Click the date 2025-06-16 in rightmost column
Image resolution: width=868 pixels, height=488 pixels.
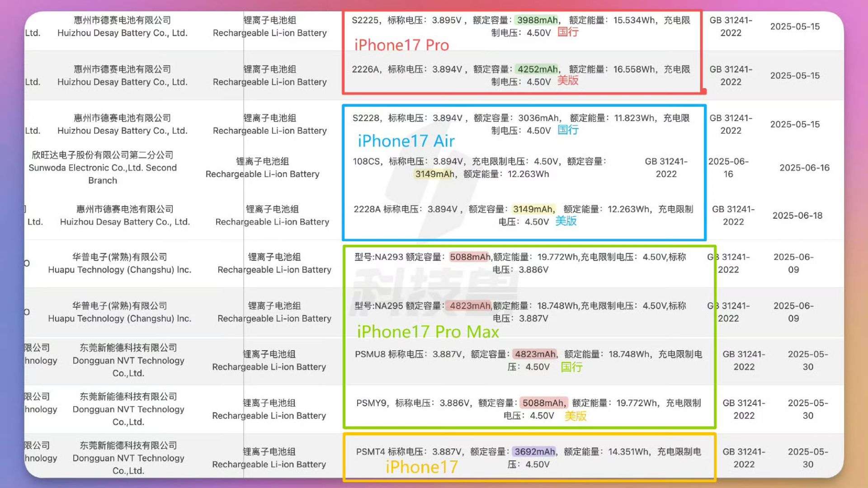click(x=804, y=168)
